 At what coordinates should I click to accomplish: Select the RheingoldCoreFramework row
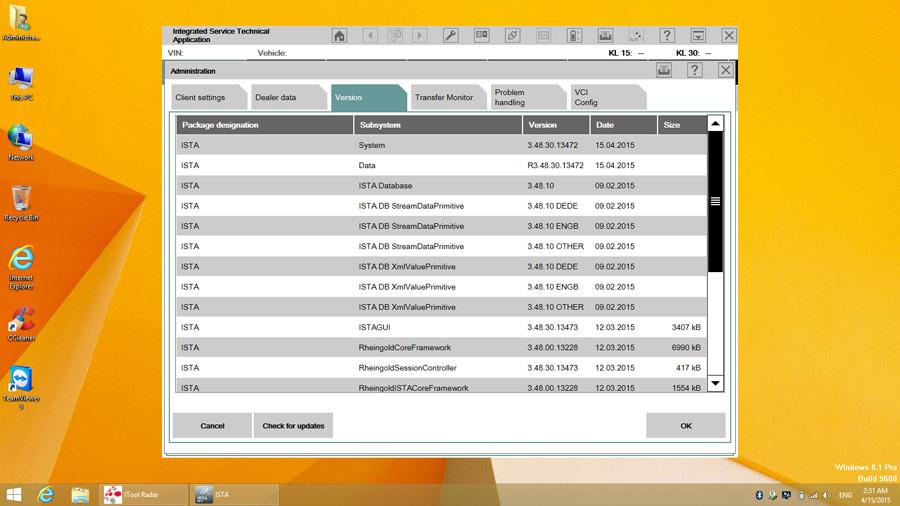click(x=441, y=348)
